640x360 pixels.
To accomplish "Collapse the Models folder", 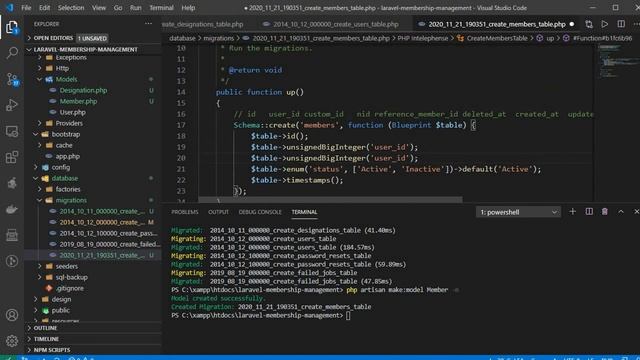I will coord(66,80).
